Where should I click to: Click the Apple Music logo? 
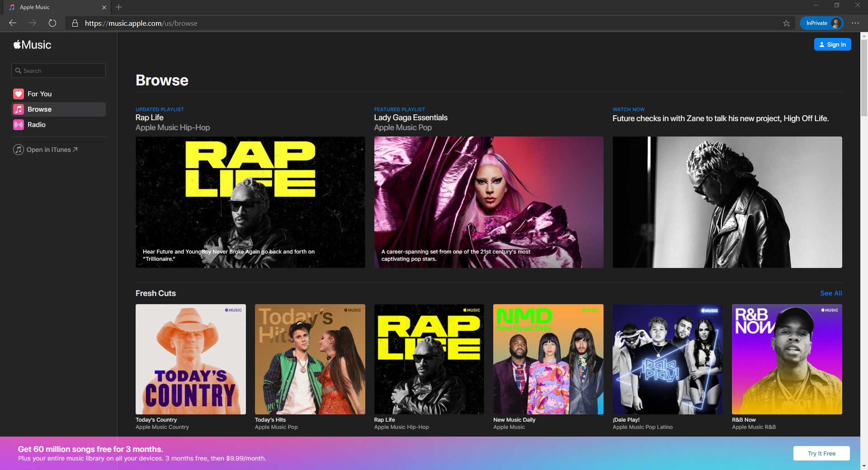point(32,45)
